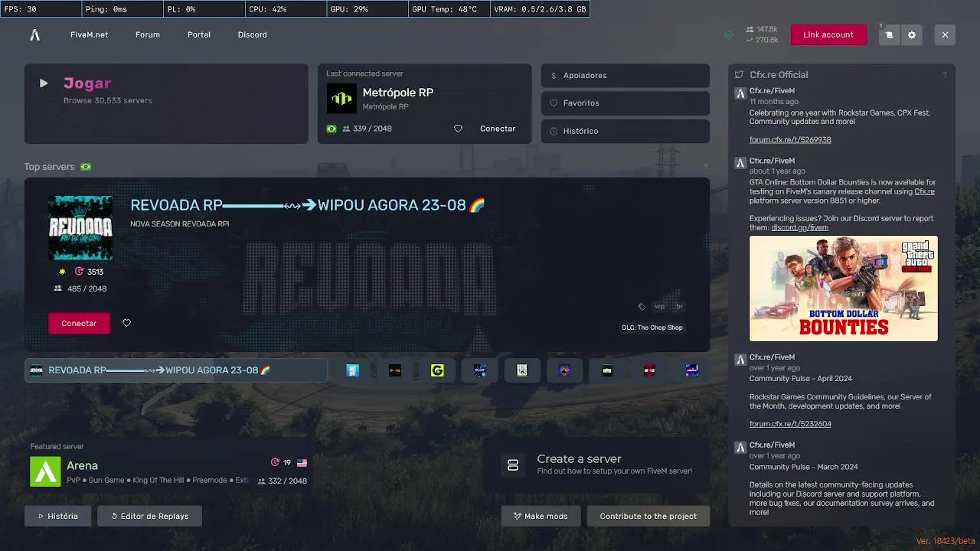This screenshot has width=980, height=551.
Task: Click the 'vrp' tag on REVOADA card
Action: pyautogui.click(x=659, y=306)
